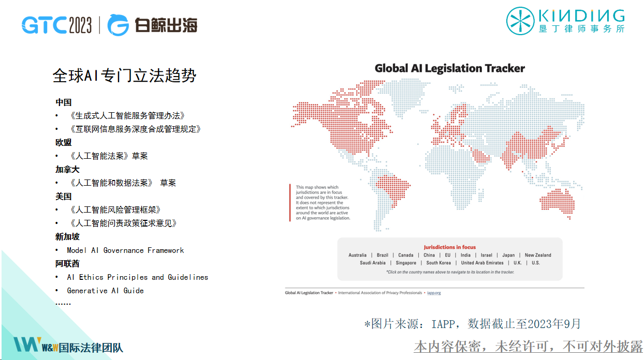Click the GTC2023 logo
Viewport: 644px width, 360px height.
coord(56,25)
